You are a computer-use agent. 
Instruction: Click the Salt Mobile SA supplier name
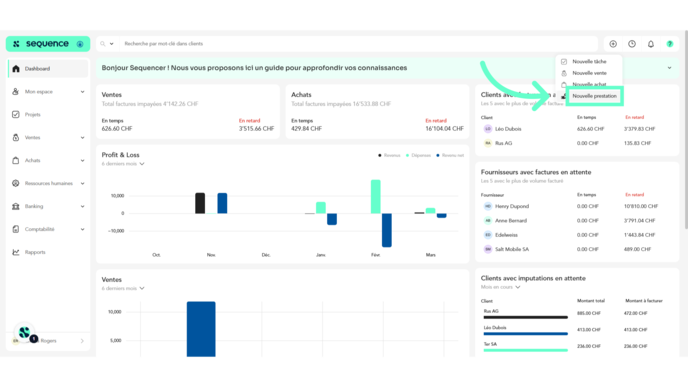click(x=512, y=249)
